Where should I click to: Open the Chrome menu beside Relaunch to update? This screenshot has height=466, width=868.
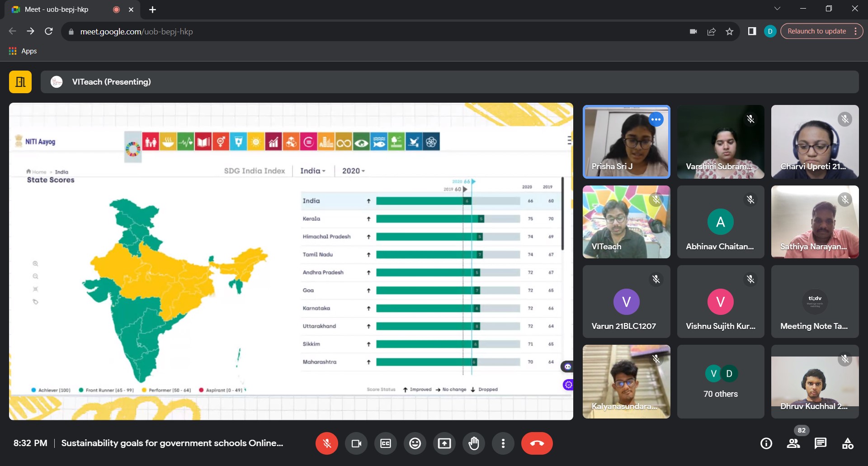coord(855,31)
